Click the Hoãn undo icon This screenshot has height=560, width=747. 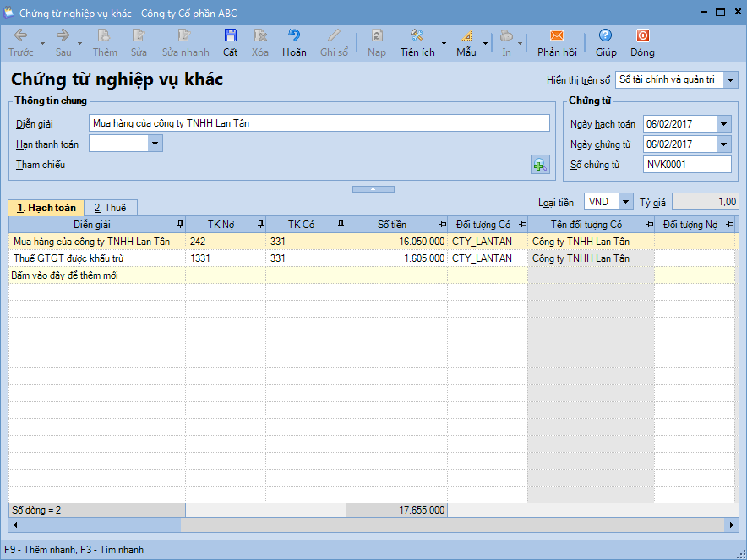294,36
